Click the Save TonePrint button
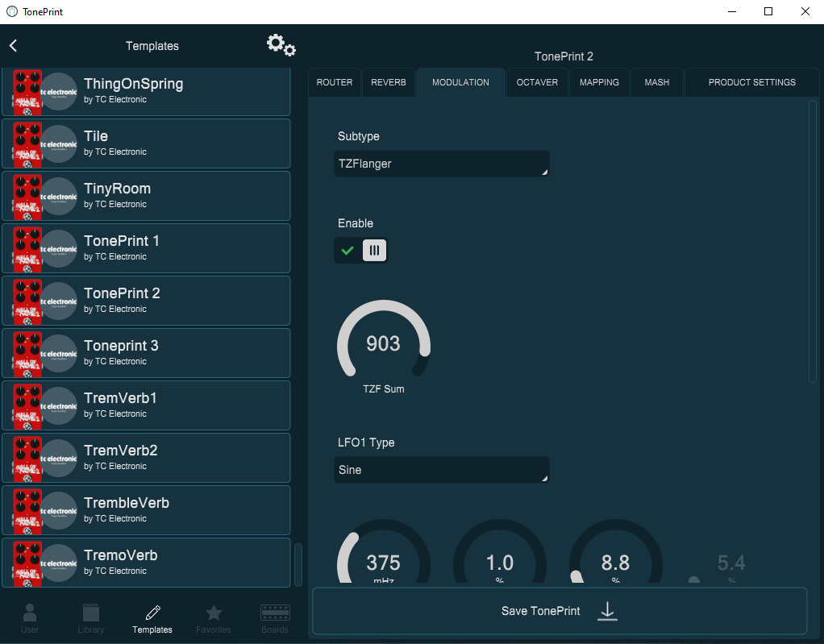 [560, 611]
